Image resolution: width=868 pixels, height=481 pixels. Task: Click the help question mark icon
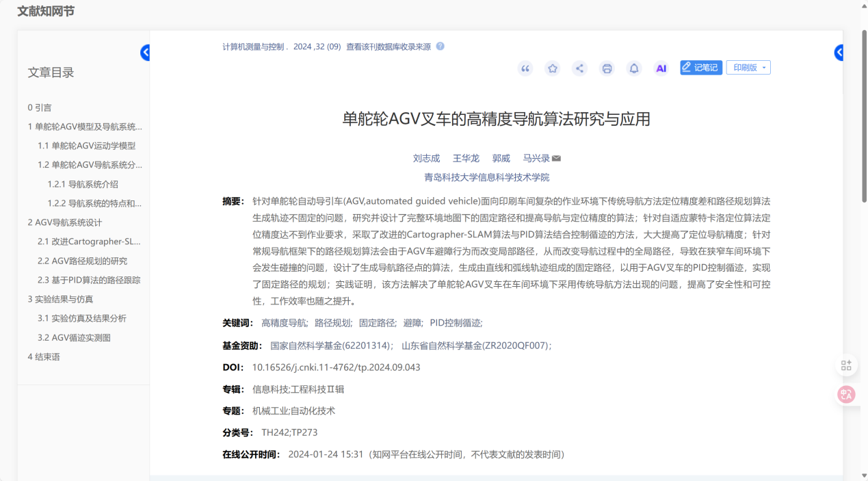click(x=440, y=47)
